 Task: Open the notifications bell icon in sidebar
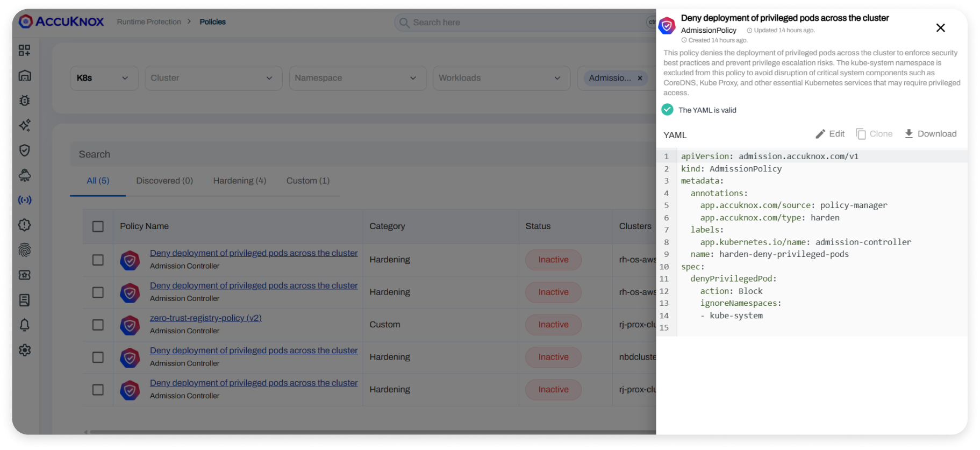click(25, 325)
